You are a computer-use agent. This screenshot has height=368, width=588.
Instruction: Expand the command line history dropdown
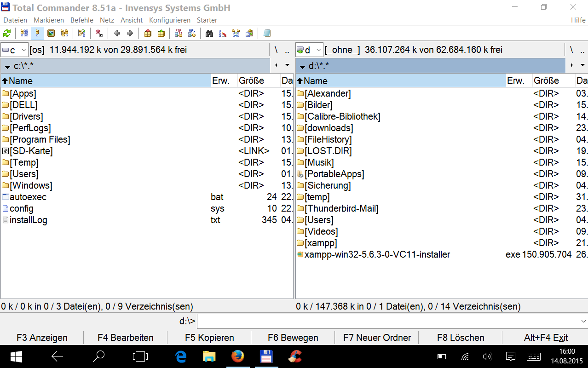[583, 321]
